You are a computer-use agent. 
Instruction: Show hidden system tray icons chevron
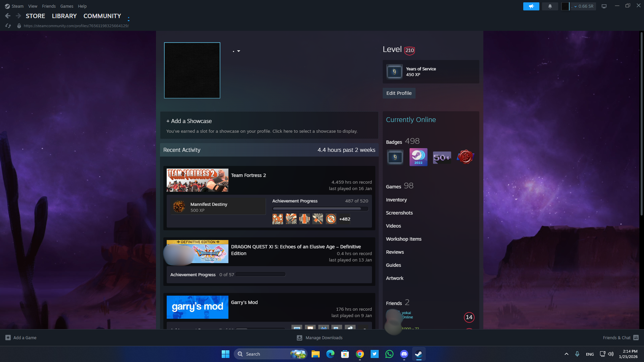[x=566, y=354]
